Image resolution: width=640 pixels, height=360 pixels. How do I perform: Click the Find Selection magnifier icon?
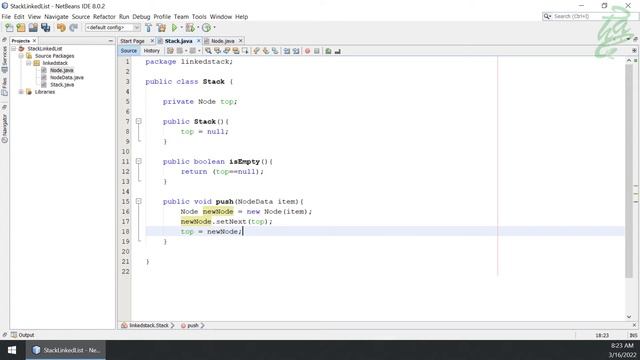[209, 51]
